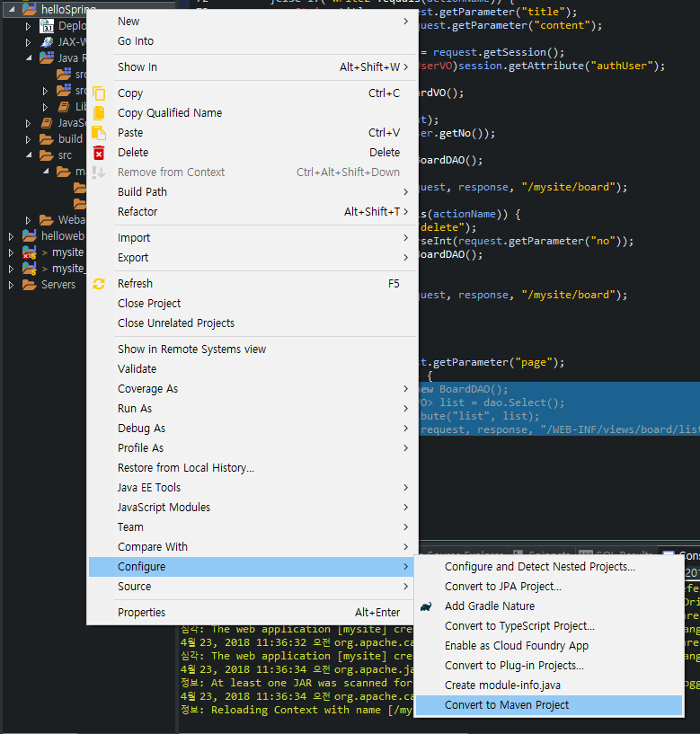
Task: Select Create module-info.java entry
Action: point(501,685)
